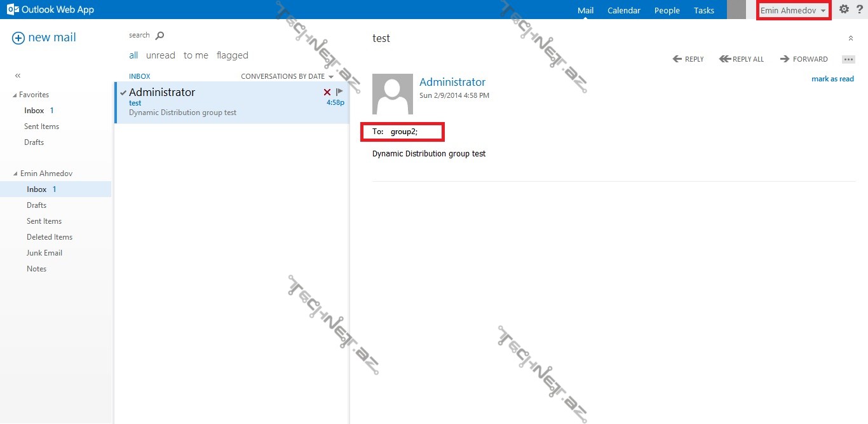
Task: Toggle the checkmark on Administrator message
Action: pyautogui.click(x=123, y=93)
